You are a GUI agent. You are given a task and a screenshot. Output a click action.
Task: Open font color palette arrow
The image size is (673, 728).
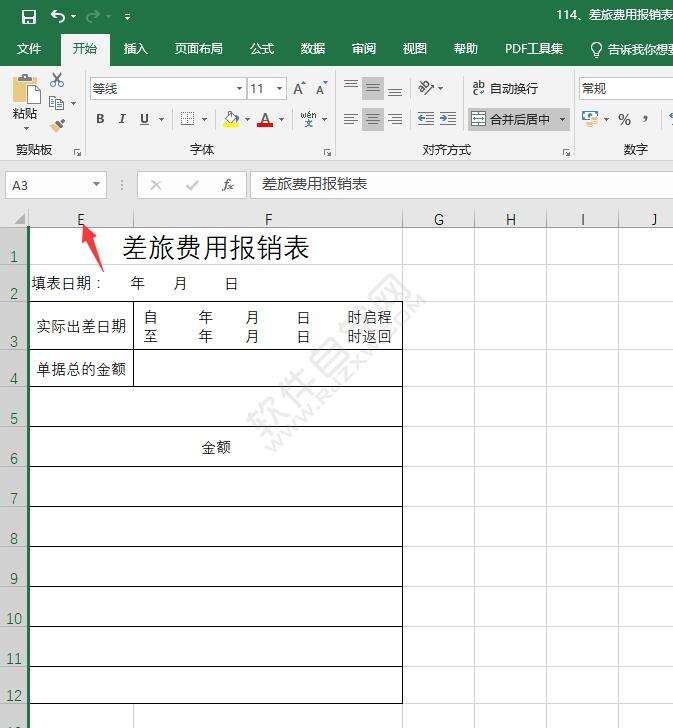(282, 119)
